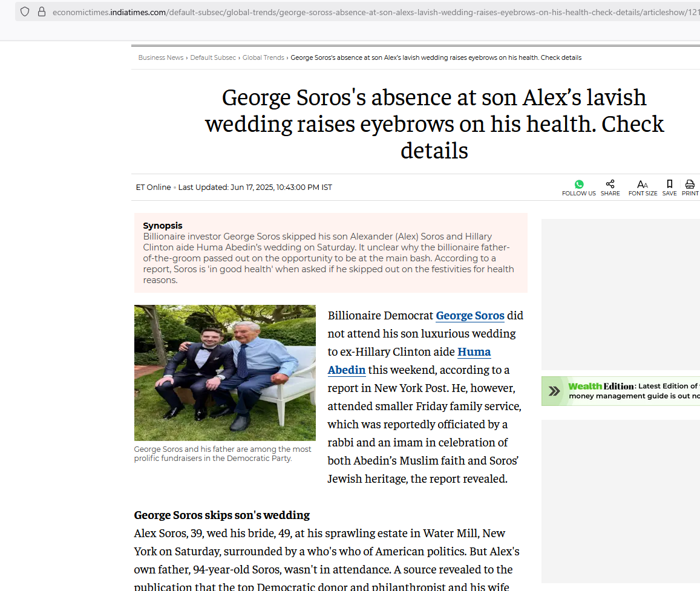Image resolution: width=700 pixels, height=591 pixels.
Task: Save the article with the bookmark icon
Action: tap(670, 184)
